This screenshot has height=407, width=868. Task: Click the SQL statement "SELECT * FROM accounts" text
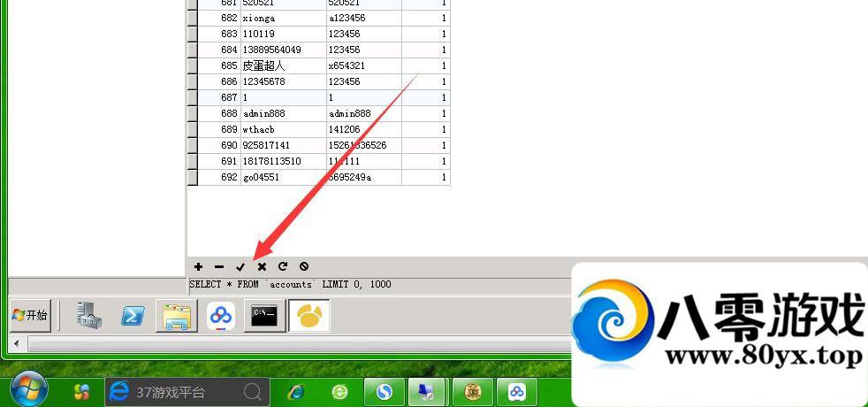pyautogui.click(x=290, y=284)
